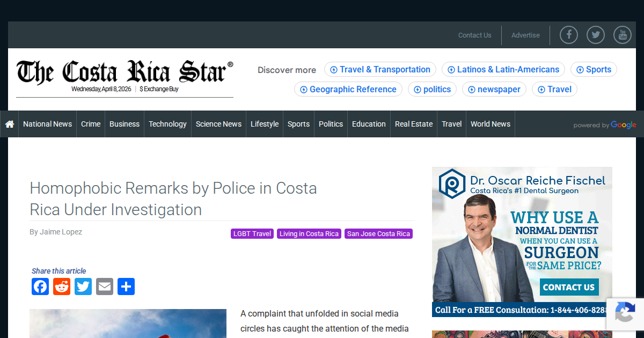The image size is (644, 338).
Task: Select Latinos & Latin-Americans topic chip
Action: pos(503,70)
